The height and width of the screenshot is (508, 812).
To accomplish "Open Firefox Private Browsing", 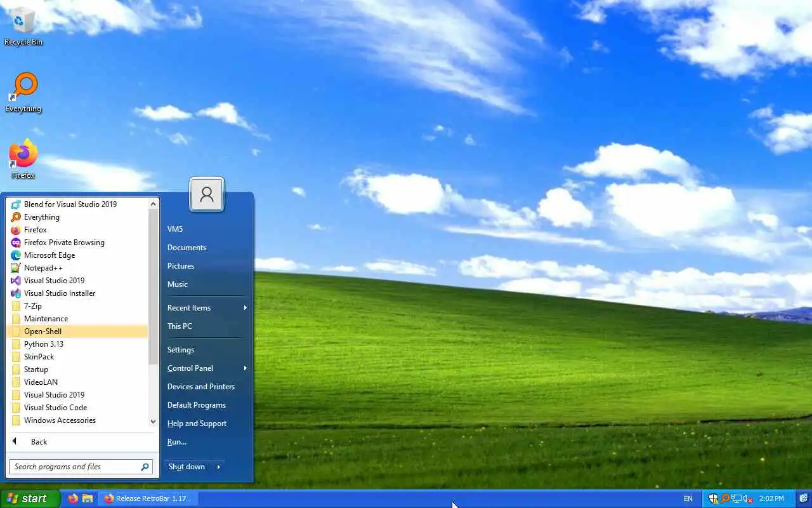I will pos(77,243).
